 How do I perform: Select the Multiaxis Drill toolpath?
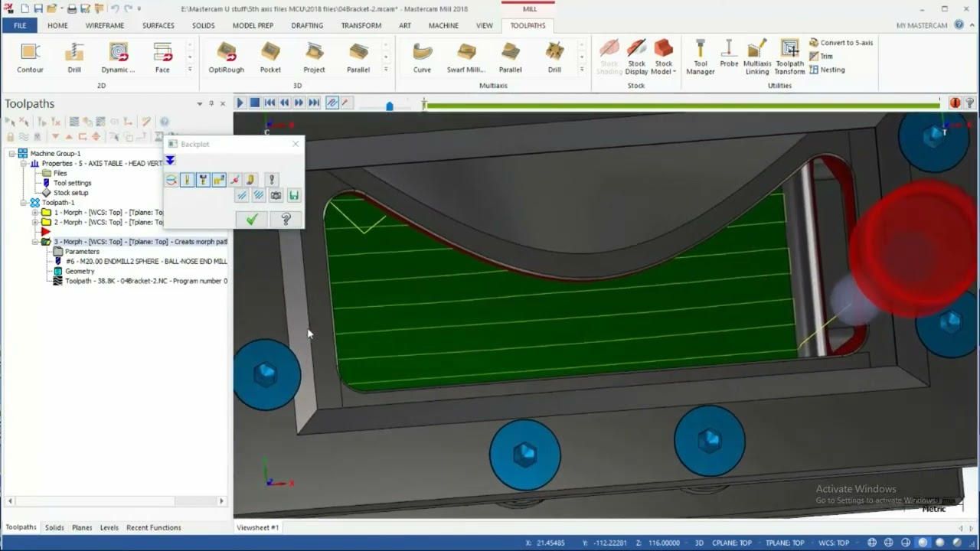point(554,58)
